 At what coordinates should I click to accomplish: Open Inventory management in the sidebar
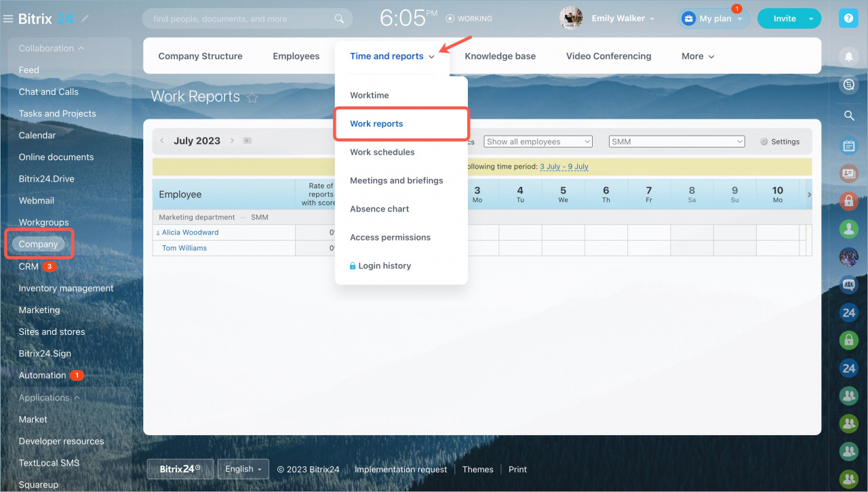(x=66, y=289)
